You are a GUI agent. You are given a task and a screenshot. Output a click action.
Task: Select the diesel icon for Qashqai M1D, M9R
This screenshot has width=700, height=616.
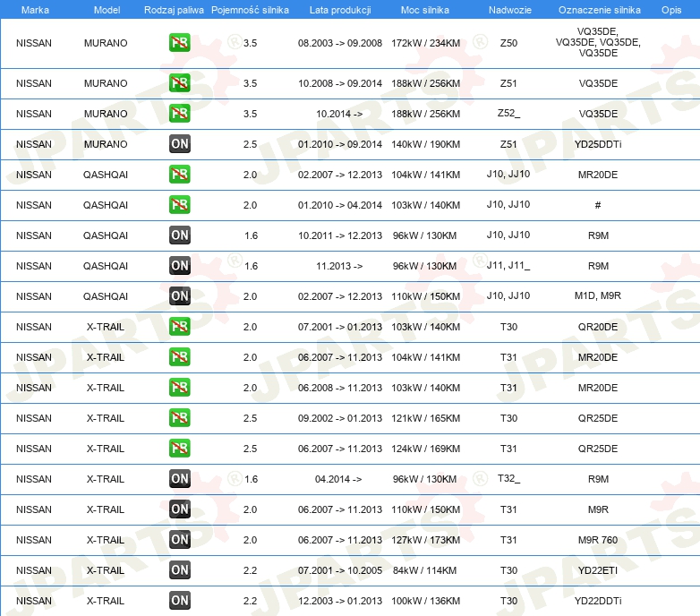(180, 296)
